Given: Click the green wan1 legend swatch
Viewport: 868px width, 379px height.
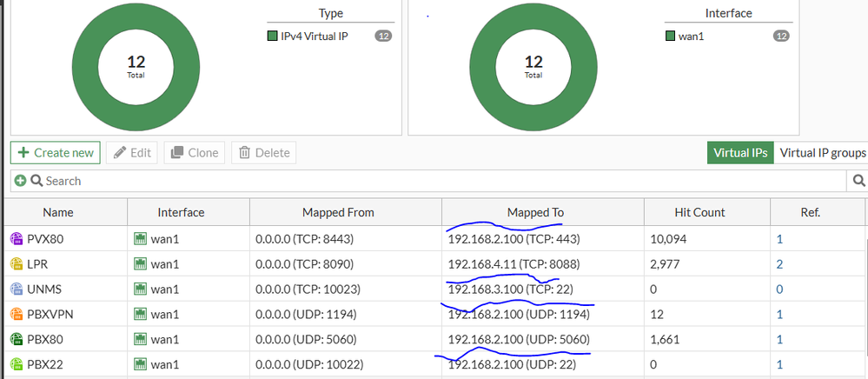Looking at the screenshot, I should [x=670, y=36].
